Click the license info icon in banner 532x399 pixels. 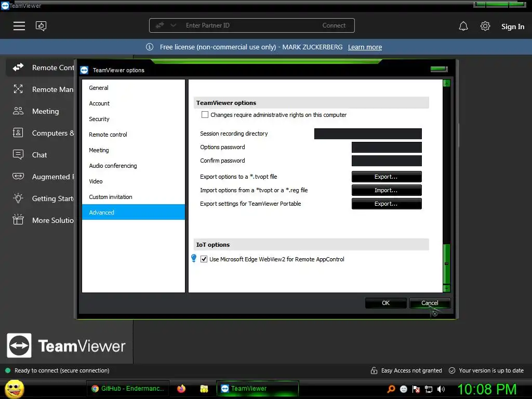(150, 47)
